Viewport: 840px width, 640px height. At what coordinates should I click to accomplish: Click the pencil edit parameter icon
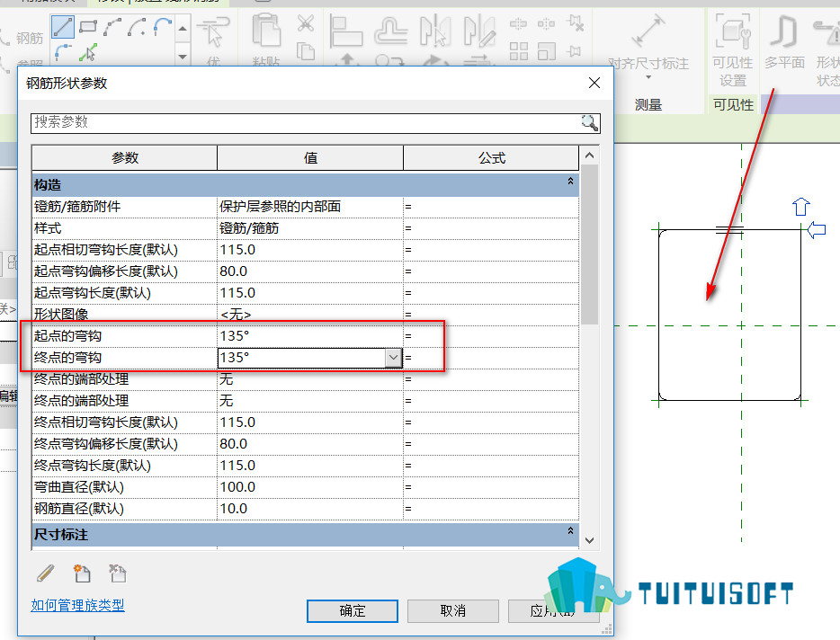(x=46, y=573)
